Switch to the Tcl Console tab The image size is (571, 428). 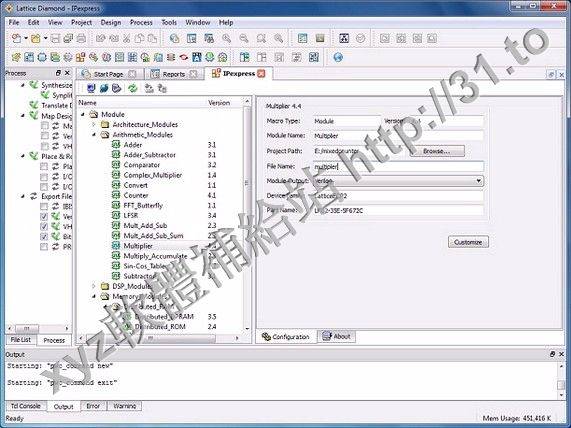click(25, 406)
